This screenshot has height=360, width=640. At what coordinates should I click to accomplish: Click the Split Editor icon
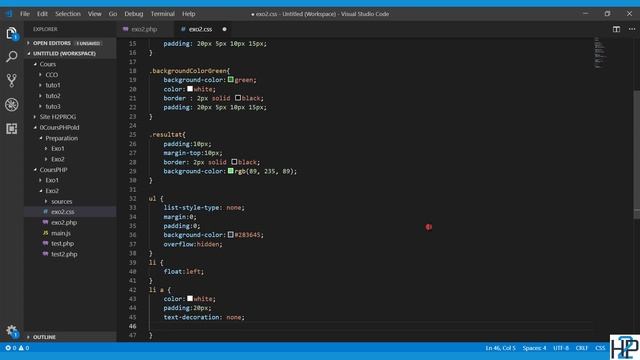click(x=616, y=29)
